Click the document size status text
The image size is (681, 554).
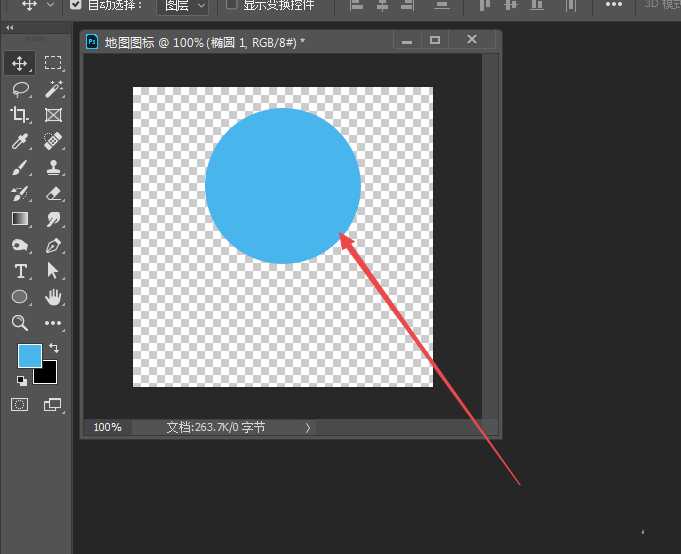coord(215,428)
